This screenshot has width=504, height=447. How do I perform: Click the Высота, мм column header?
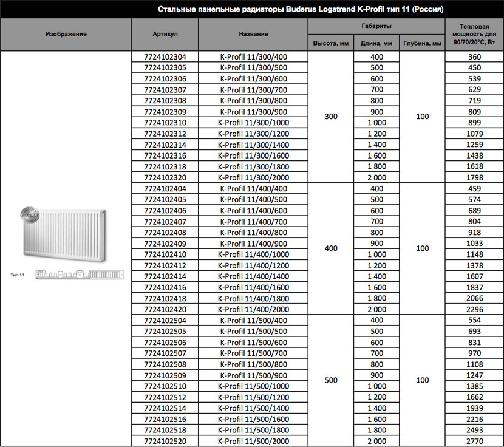coord(331,43)
